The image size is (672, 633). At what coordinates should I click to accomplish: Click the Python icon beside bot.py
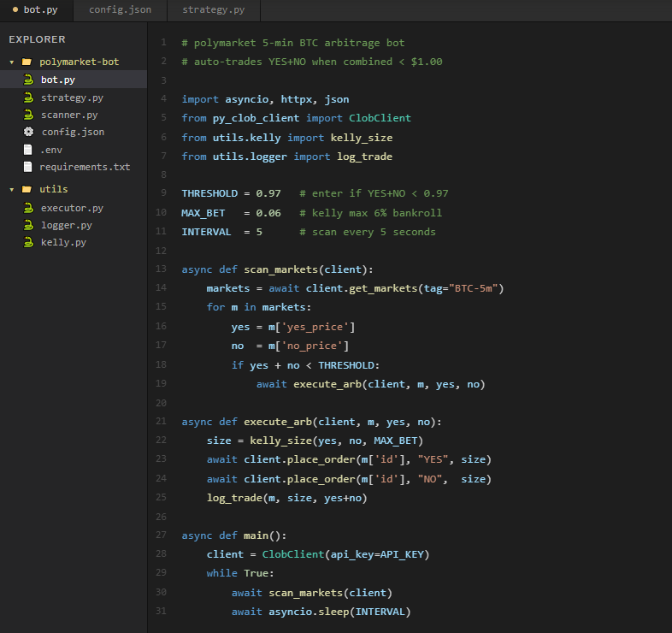click(28, 80)
